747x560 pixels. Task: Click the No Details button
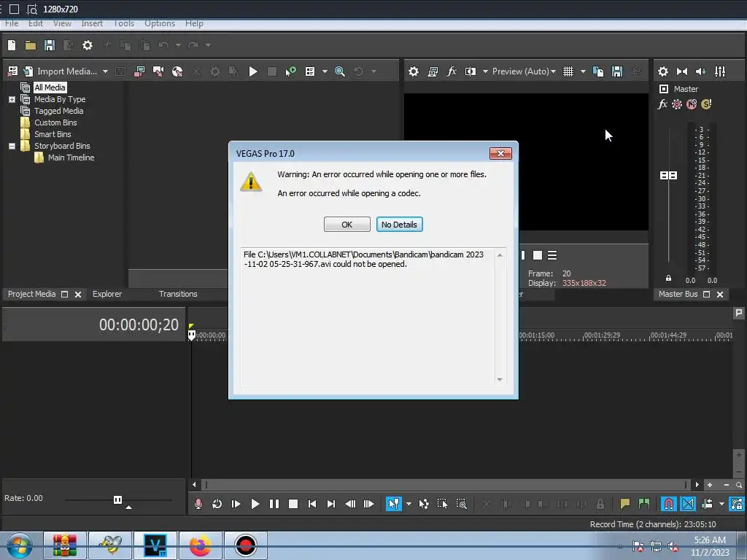(x=399, y=225)
